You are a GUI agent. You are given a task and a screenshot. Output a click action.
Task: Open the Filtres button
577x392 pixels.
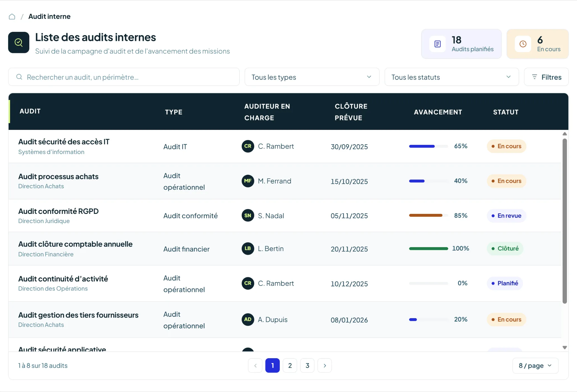(546, 77)
